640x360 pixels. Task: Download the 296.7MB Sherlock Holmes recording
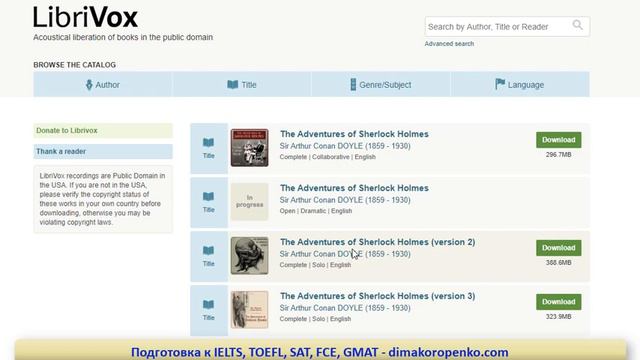click(558, 140)
